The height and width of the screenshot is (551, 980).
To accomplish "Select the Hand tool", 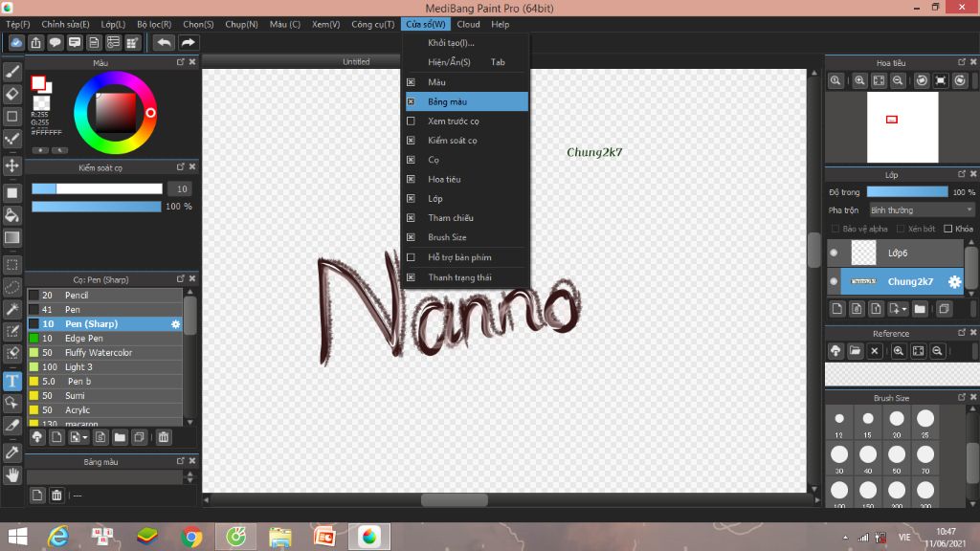I will click(x=11, y=475).
